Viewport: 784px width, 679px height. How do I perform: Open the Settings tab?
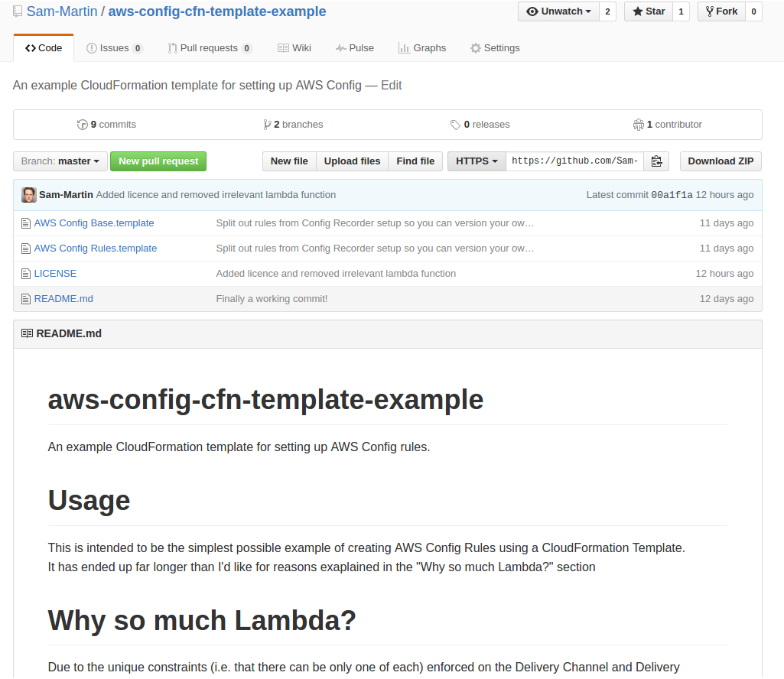[495, 48]
